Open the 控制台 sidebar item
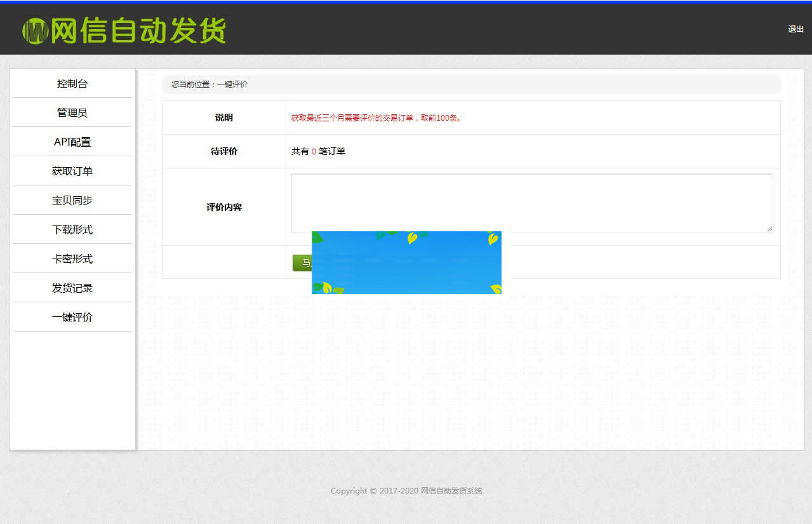812x524 pixels. (x=72, y=83)
